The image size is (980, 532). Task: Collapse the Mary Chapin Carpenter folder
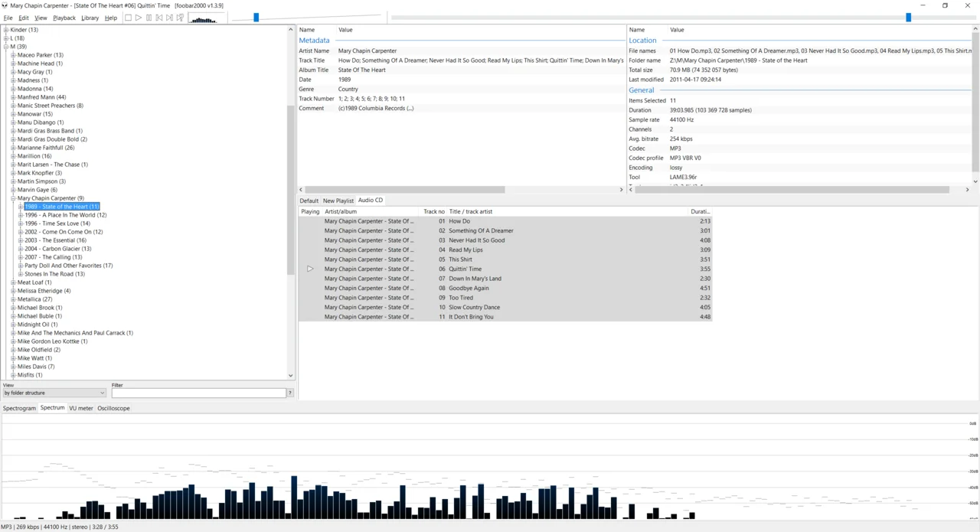pyautogui.click(x=13, y=198)
